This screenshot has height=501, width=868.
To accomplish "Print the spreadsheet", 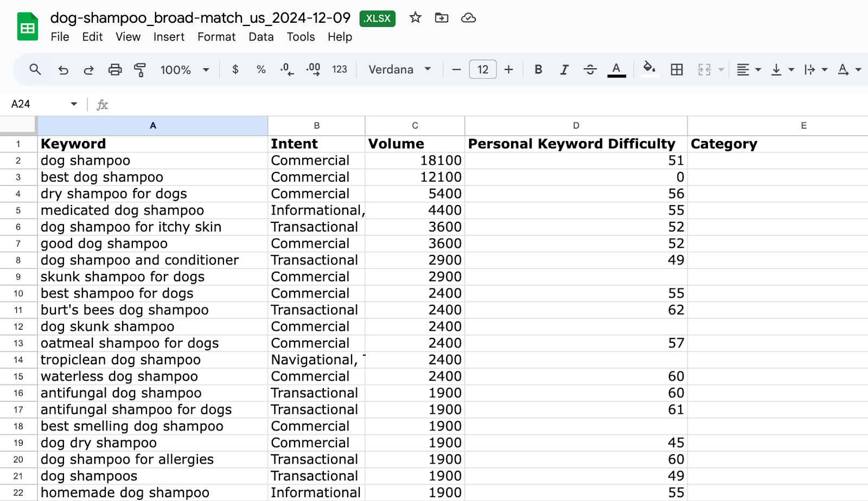I will pos(115,69).
